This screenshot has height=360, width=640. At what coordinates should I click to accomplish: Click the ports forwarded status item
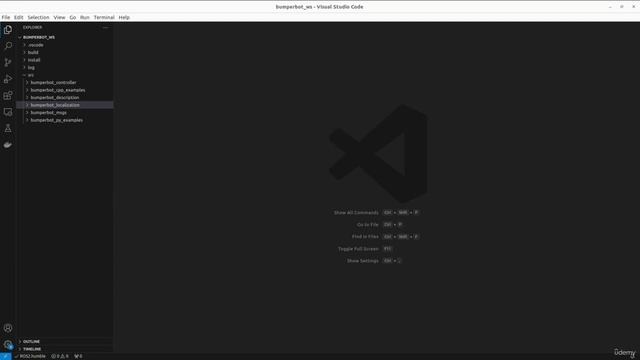point(78,356)
